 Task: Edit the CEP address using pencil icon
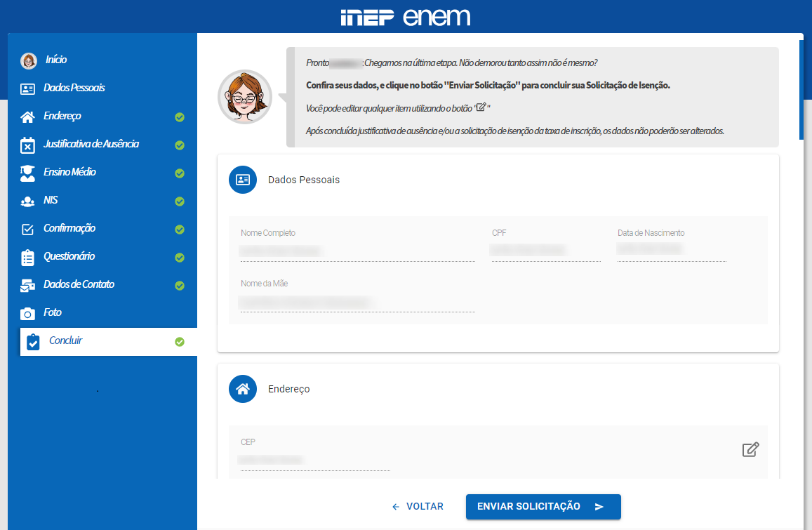tap(750, 449)
